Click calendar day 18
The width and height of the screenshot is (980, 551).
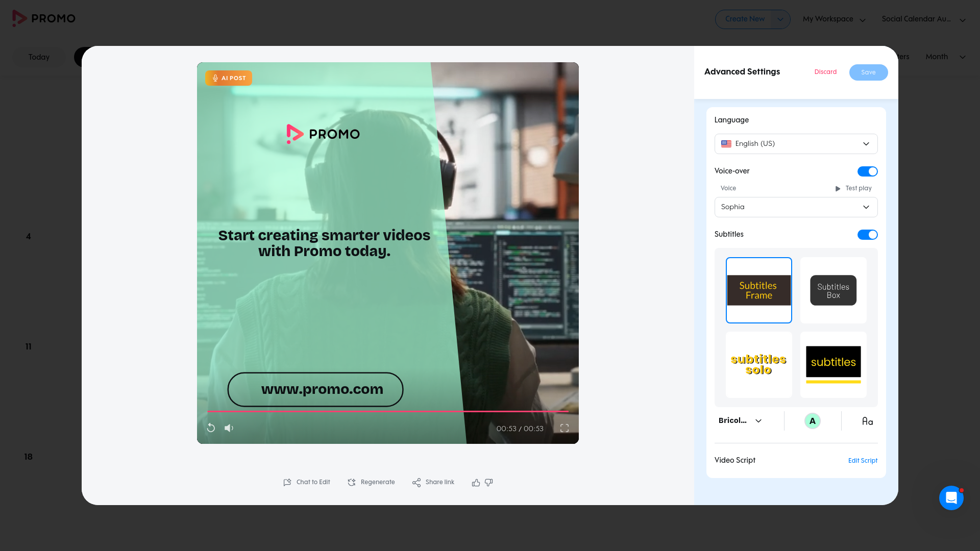pyautogui.click(x=29, y=457)
